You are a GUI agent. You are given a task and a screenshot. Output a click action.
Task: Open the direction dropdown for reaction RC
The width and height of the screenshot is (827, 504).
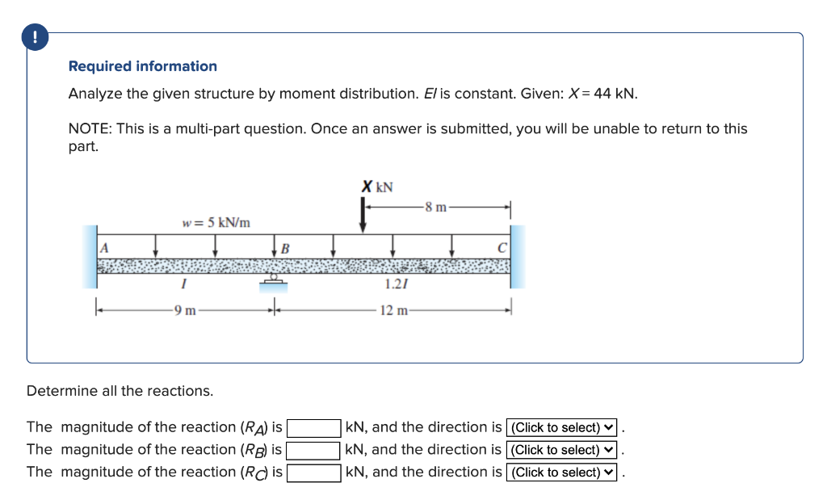click(560, 472)
